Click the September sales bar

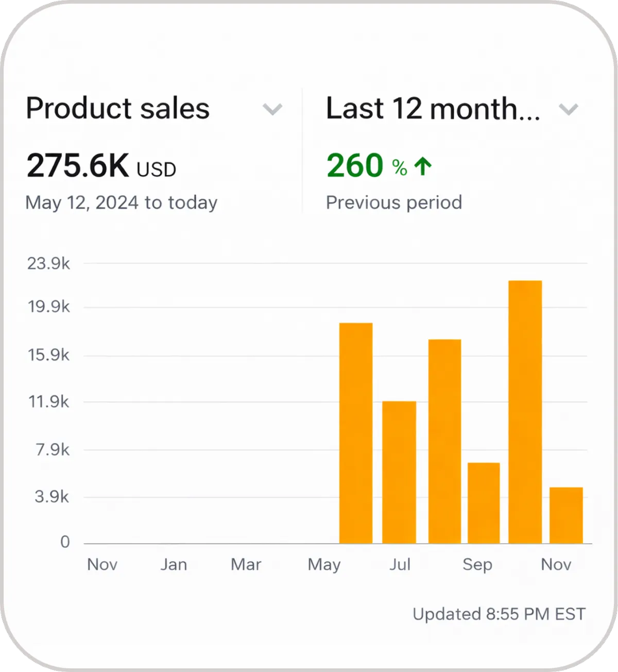click(484, 503)
